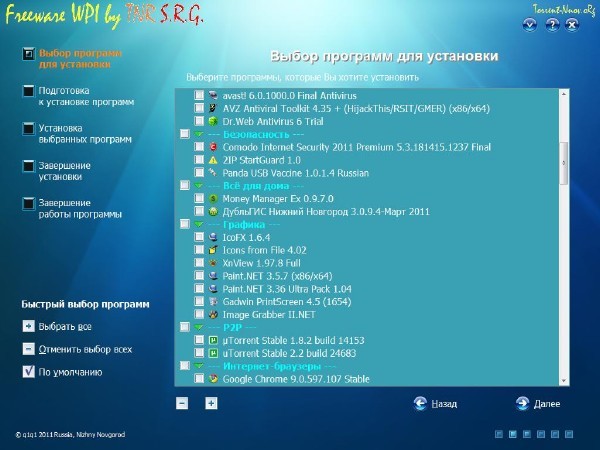Click the Назад back arrow icon
The image size is (600, 450).
[420, 403]
